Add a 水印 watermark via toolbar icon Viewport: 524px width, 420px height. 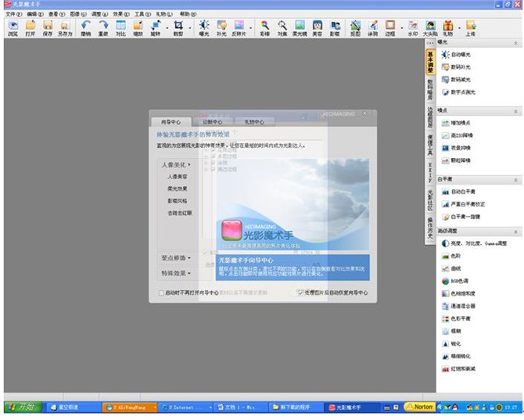[x=413, y=28]
